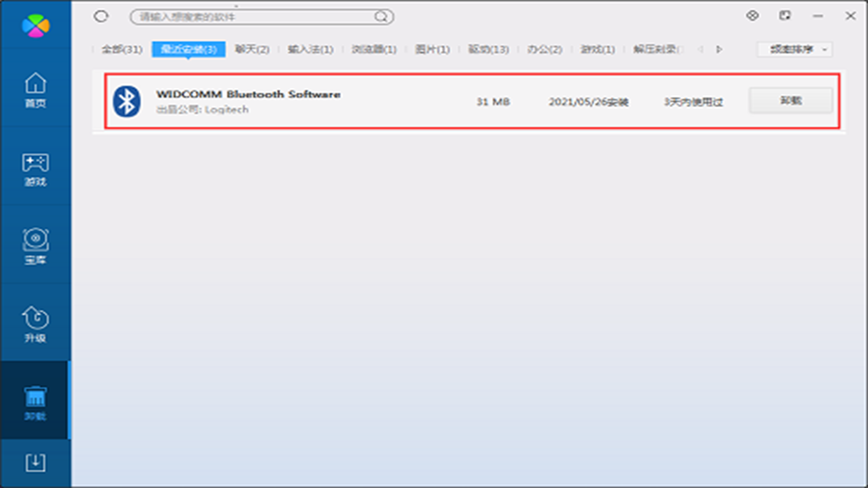The width and height of the screenshot is (868, 488).
Task: Click the colorful app logo
Action: (36, 25)
